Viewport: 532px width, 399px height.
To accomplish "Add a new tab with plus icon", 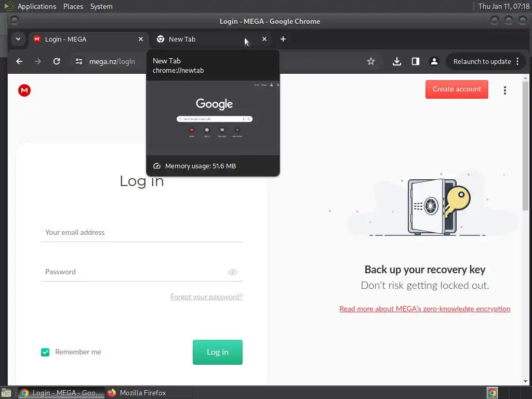I will point(283,39).
